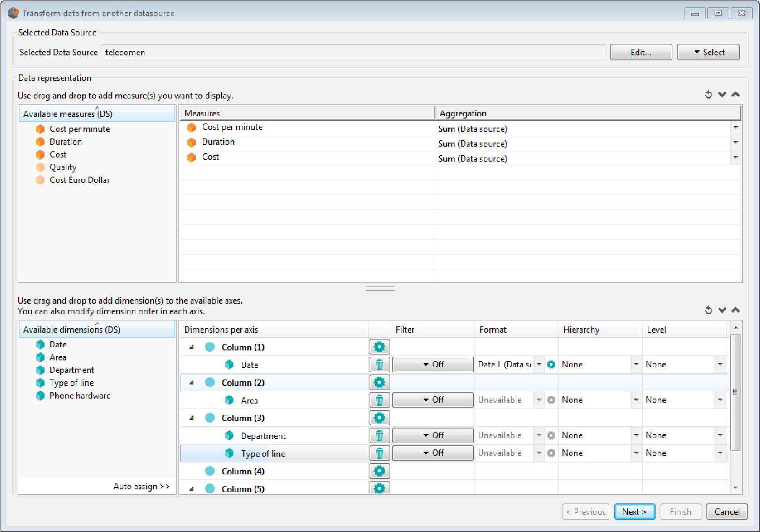Collapse the Column (5) axis
Screen dimensions: 760x532
[x=192, y=489]
